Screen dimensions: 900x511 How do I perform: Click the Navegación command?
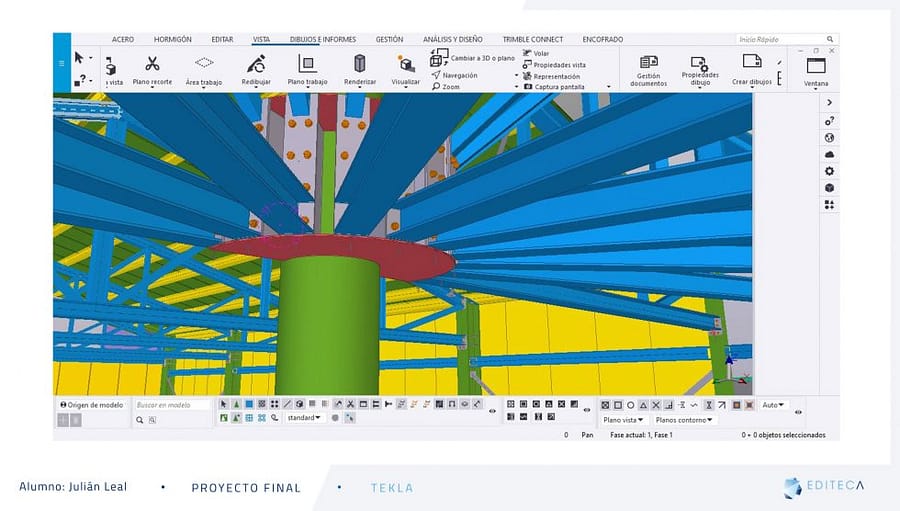455,75
